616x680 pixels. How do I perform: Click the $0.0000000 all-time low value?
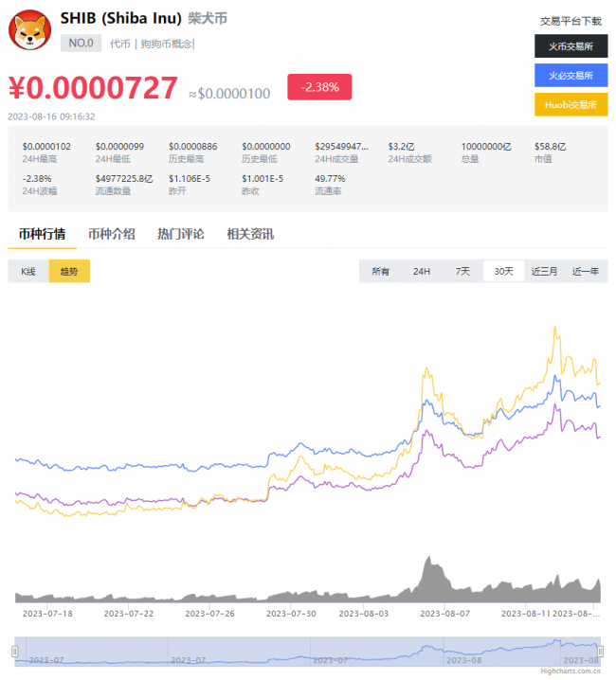point(266,147)
